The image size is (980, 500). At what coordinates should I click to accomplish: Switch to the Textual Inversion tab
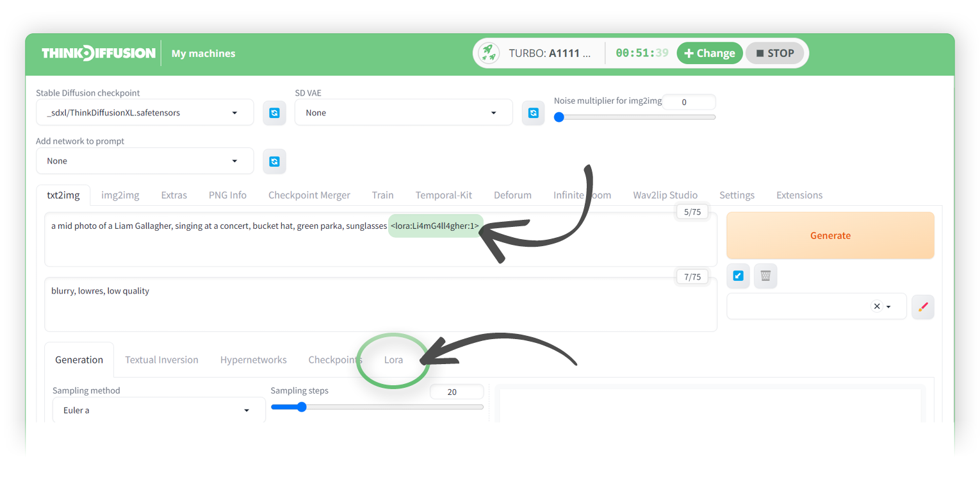tap(162, 360)
